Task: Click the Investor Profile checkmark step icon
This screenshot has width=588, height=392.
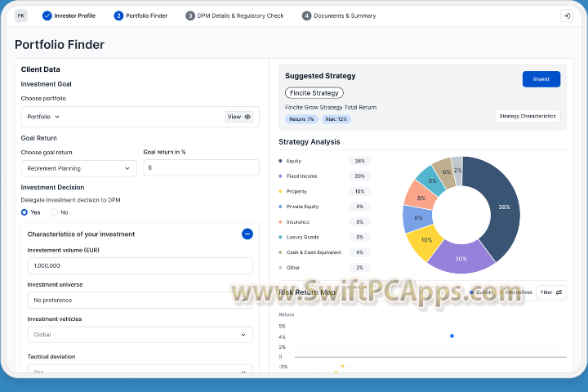Action: pos(47,16)
